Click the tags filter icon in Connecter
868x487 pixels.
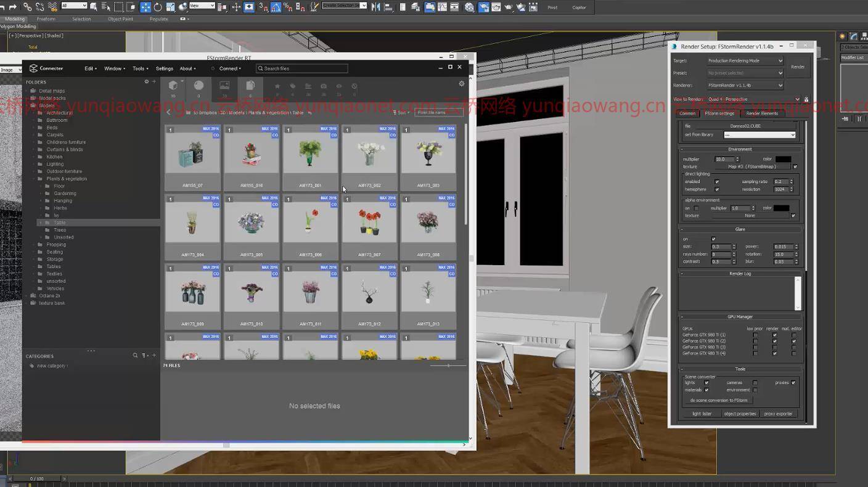pos(292,86)
